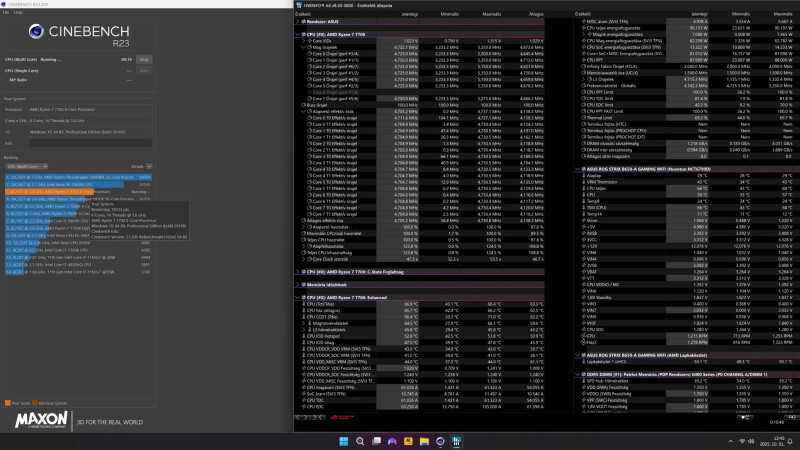Select the CPU PPT row in right pane
The height and width of the screenshot is (450, 800).
pos(687,60)
